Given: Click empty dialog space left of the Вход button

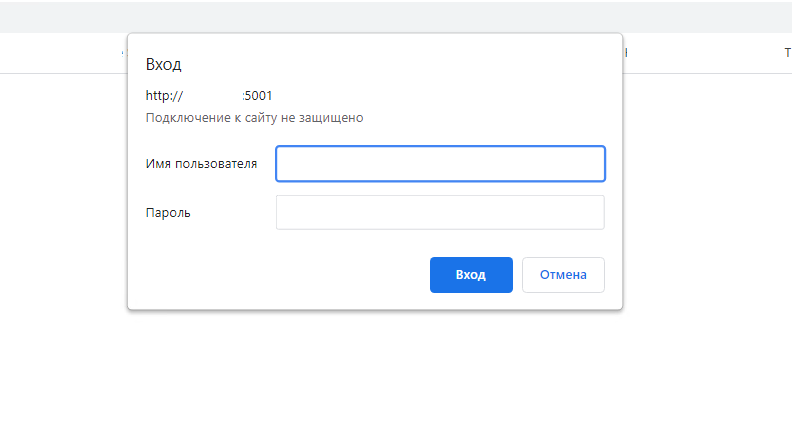Looking at the screenshot, I should (280, 275).
